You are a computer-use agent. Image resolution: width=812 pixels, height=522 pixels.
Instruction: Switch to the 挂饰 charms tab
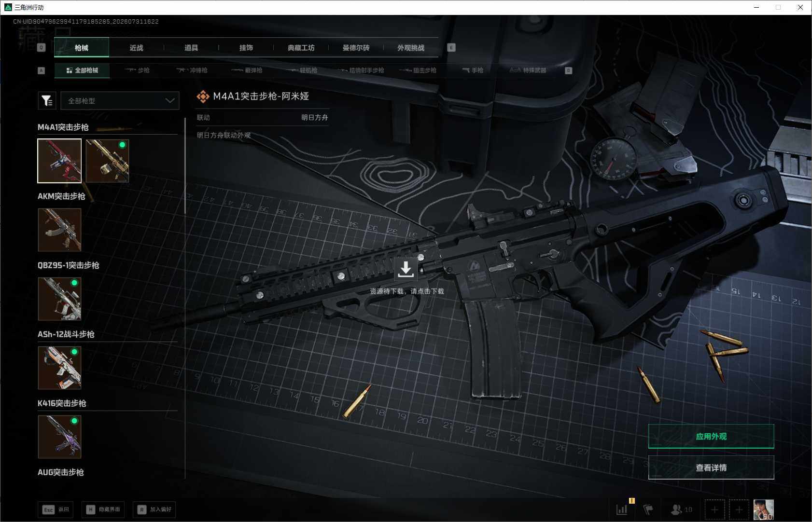coord(246,48)
